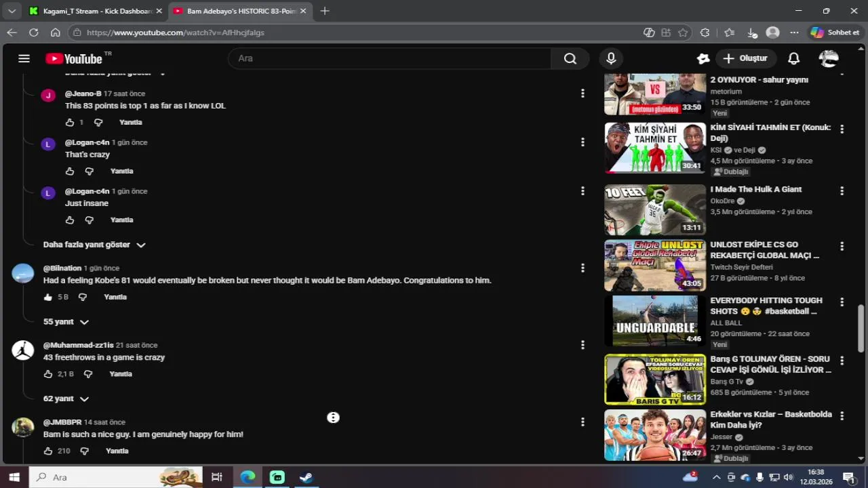Image resolution: width=868 pixels, height=488 pixels.
Task: Open the YouTube guide hamburger menu
Action: [24, 58]
